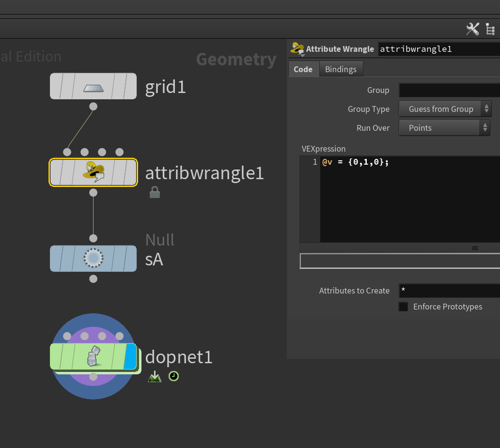Click attribwrangle1 output connector
Screen dimensions: 500x448
tap(93, 193)
